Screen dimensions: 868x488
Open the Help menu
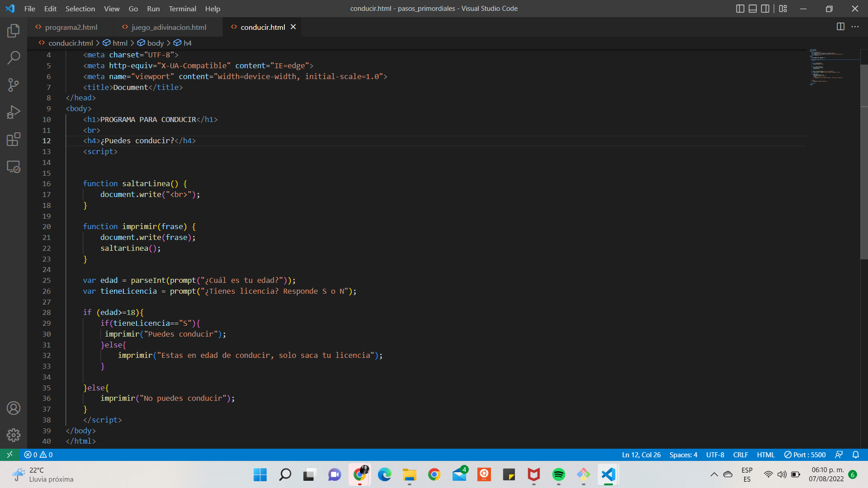pos(212,9)
